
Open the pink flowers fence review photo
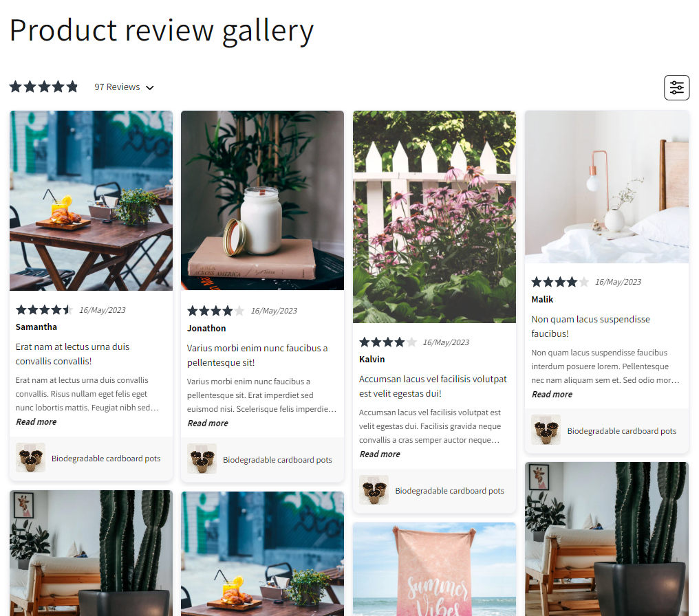pyautogui.click(x=434, y=217)
